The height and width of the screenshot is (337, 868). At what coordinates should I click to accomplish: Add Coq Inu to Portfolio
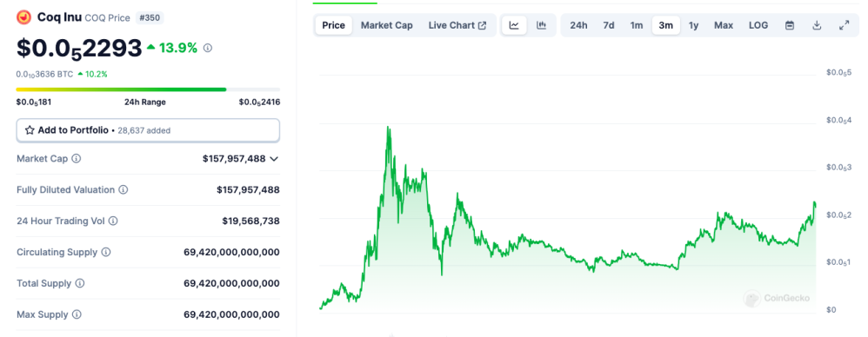point(148,130)
